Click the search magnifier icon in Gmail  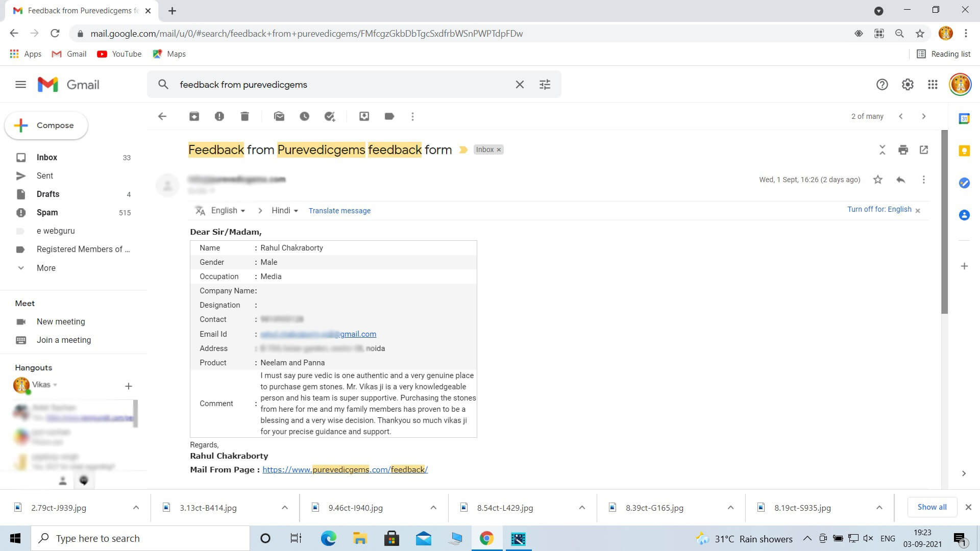[163, 85]
